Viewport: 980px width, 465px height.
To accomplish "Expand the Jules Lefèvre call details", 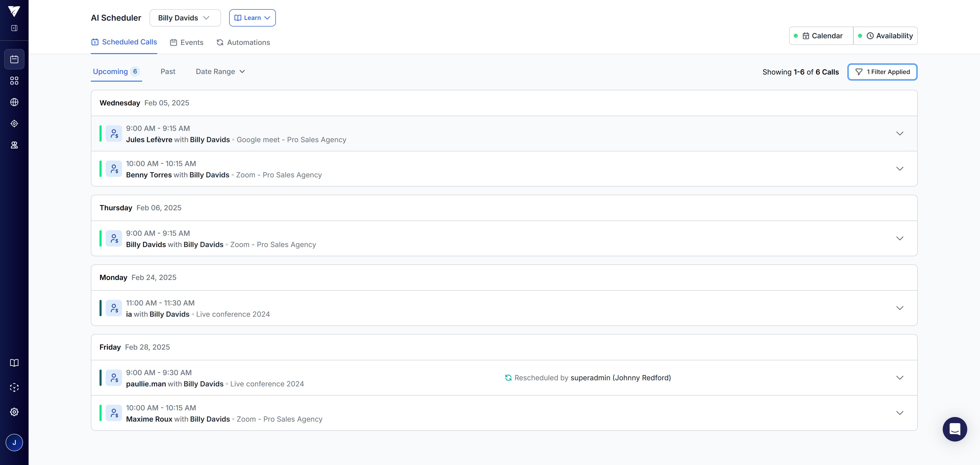I will pyautogui.click(x=899, y=133).
